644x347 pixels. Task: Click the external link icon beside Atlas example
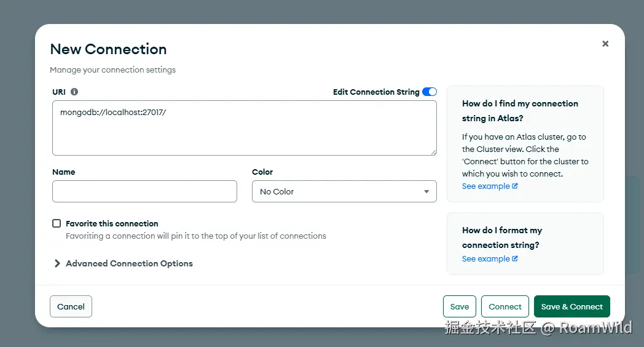click(514, 186)
